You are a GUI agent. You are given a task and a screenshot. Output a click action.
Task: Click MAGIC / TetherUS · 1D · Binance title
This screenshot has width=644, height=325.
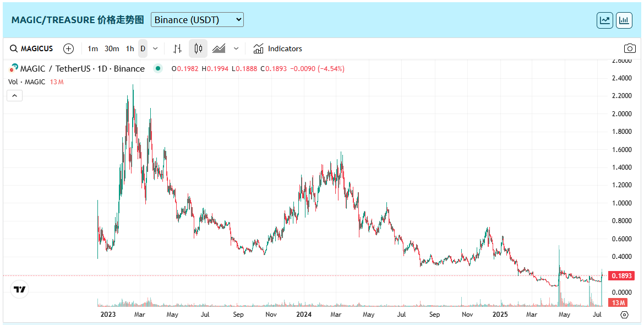(83, 69)
